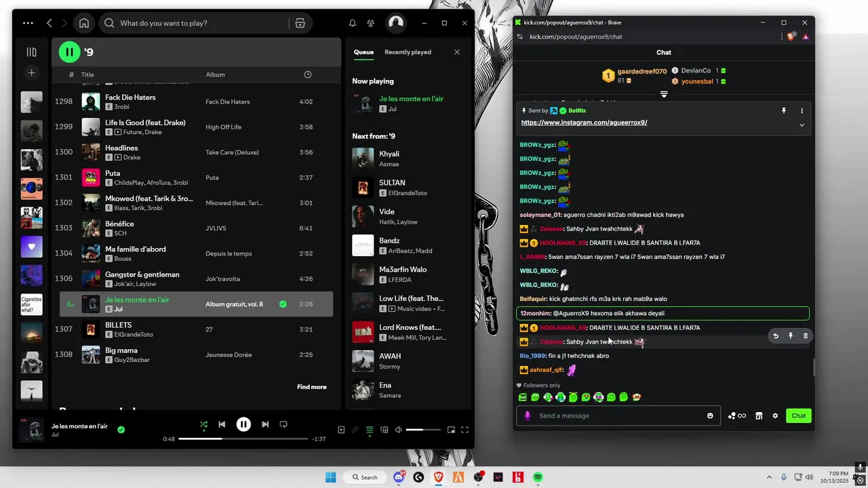Screen dimensions: 868x488
Task: Open Friend Activity icon in Spotify
Action: tap(370, 23)
